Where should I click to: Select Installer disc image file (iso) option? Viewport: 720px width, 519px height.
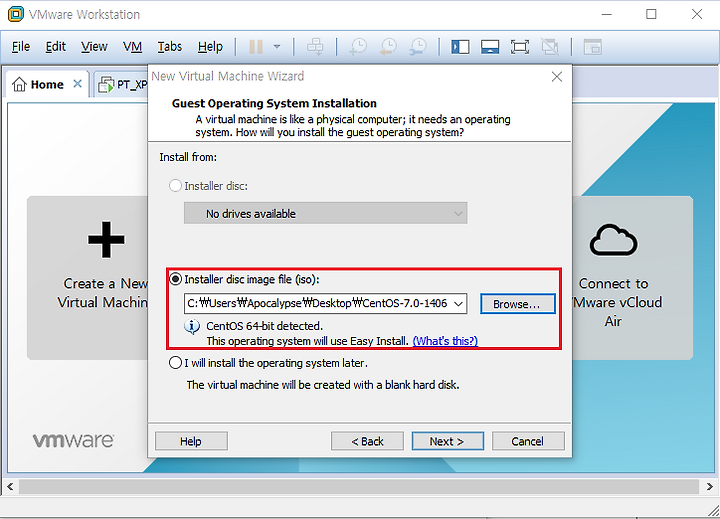pyautogui.click(x=175, y=279)
